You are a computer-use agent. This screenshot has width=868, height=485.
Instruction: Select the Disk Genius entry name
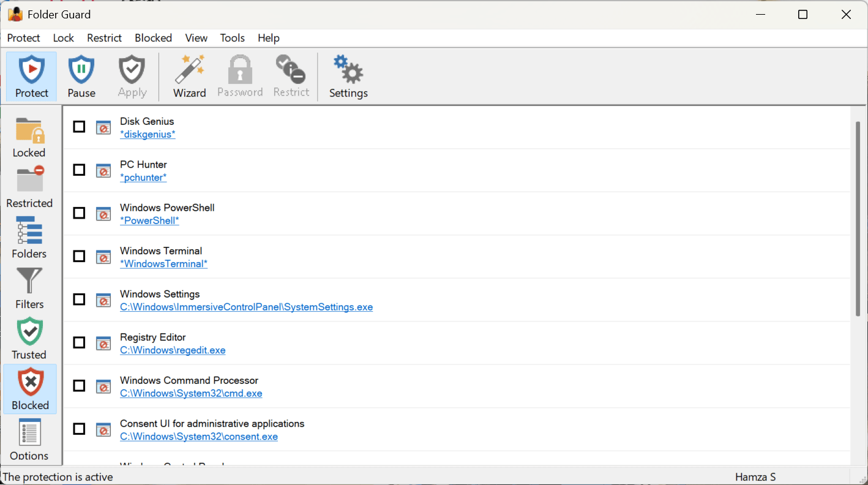coord(147,121)
